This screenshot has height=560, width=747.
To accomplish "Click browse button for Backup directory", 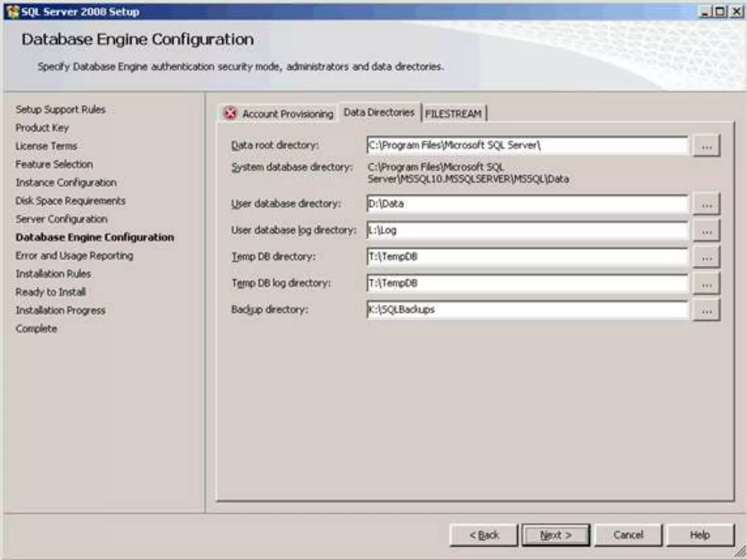I will (x=706, y=310).
